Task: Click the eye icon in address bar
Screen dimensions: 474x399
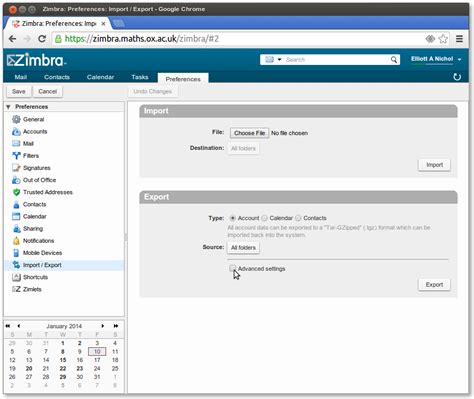Action: click(430, 39)
